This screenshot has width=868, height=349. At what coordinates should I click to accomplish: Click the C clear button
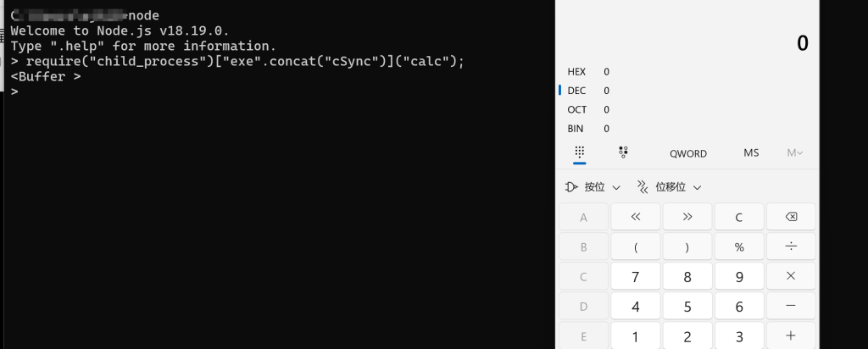point(739,217)
